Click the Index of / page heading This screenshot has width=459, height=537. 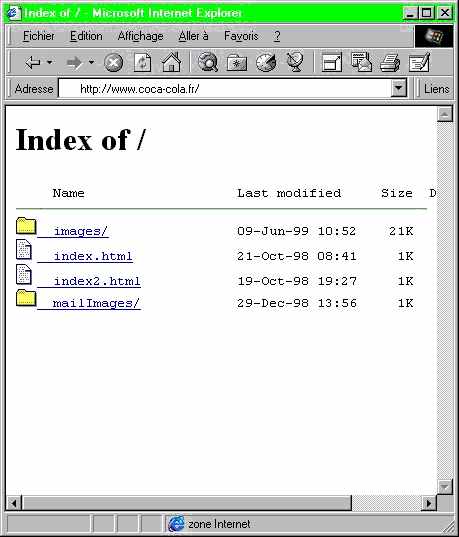(x=81, y=140)
